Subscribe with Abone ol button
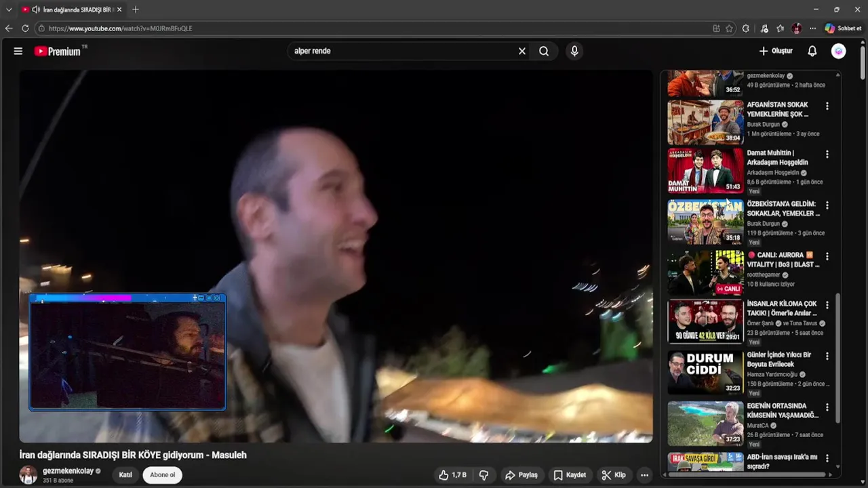Image resolution: width=868 pixels, height=488 pixels. coord(162,475)
